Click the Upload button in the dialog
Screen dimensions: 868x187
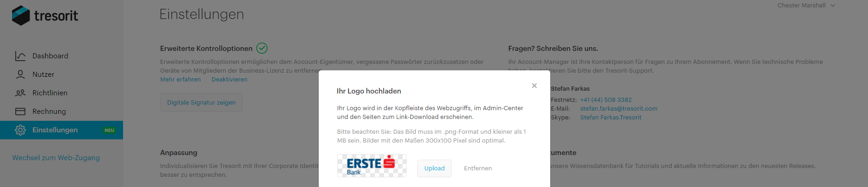tap(434, 168)
